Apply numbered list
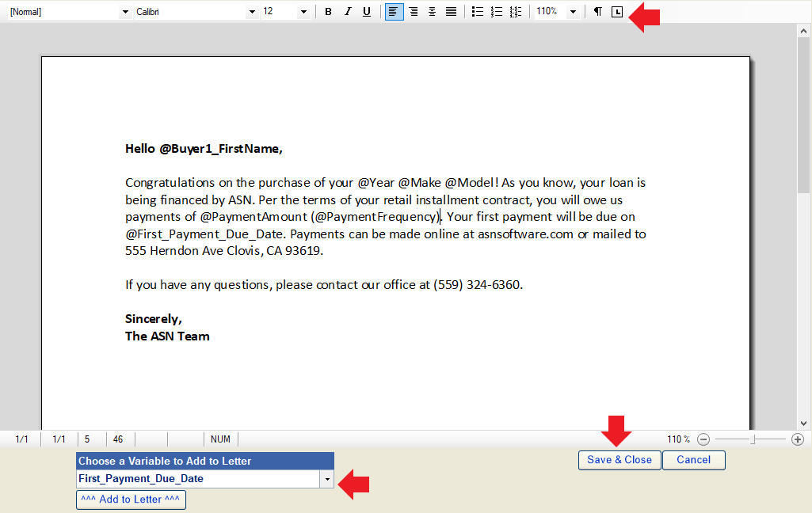This screenshot has width=812, height=513. point(497,11)
